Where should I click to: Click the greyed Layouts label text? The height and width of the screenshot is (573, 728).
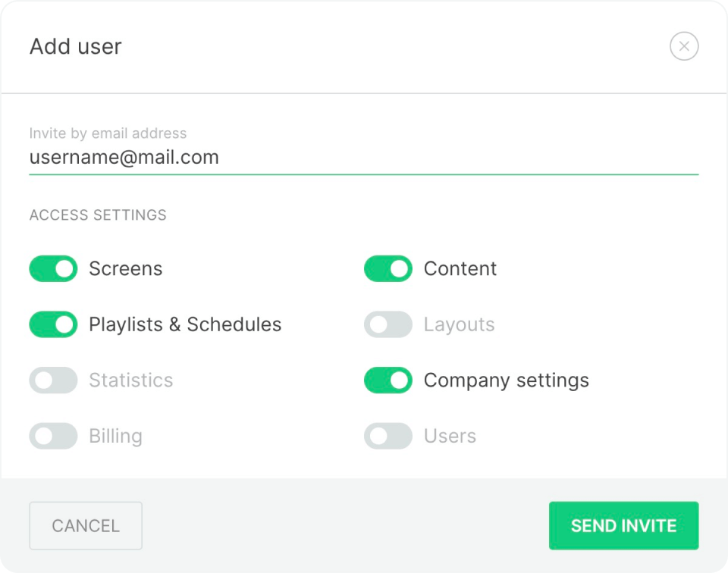tap(459, 325)
